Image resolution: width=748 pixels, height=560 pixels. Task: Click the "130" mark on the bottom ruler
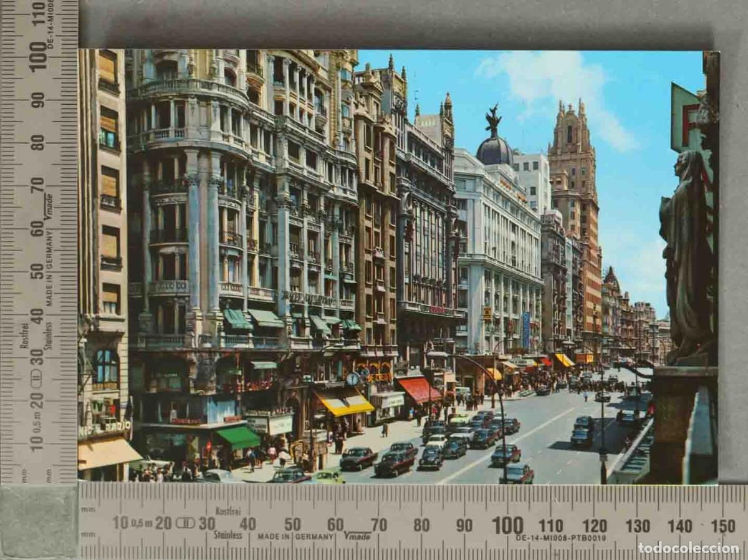point(637,526)
